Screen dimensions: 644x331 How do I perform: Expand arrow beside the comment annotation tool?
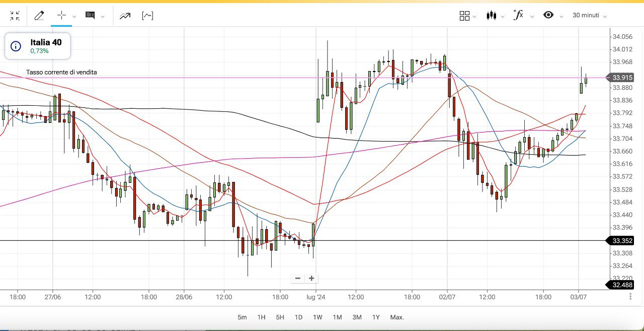pos(103,16)
